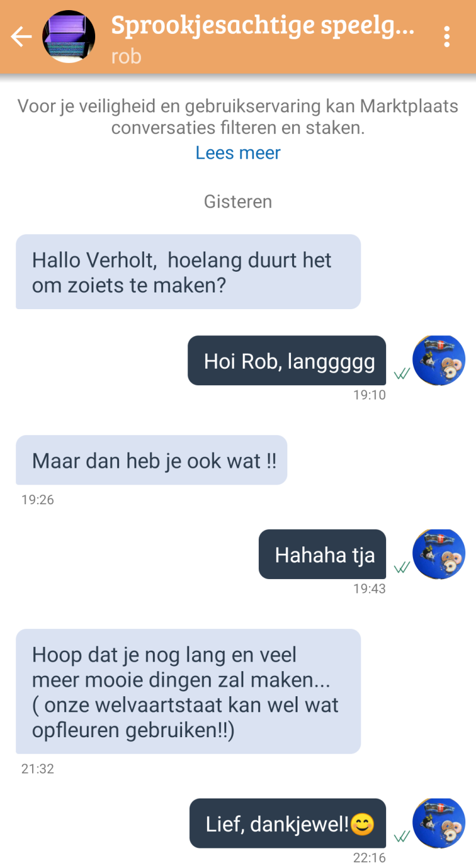This screenshot has height=868, width=476.
Task: Tap the username rob in header
Action: pos(126,56)
